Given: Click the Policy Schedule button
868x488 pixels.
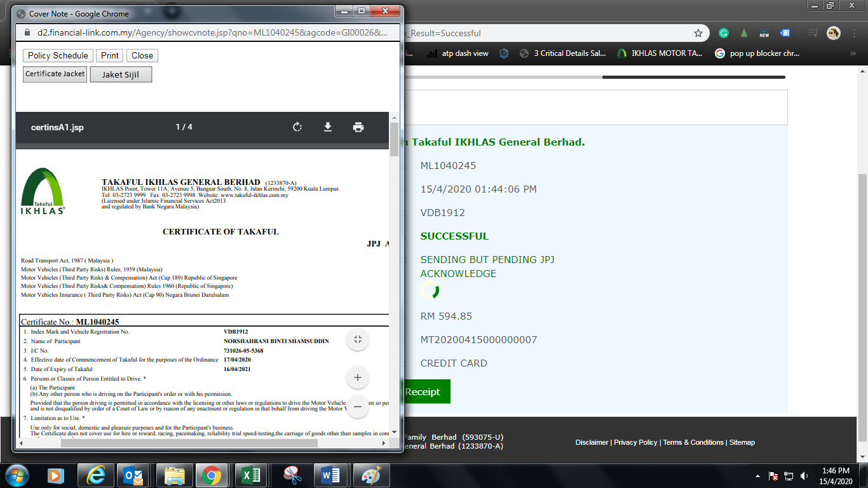Looking at the screenshot, I should click(58, 55).
